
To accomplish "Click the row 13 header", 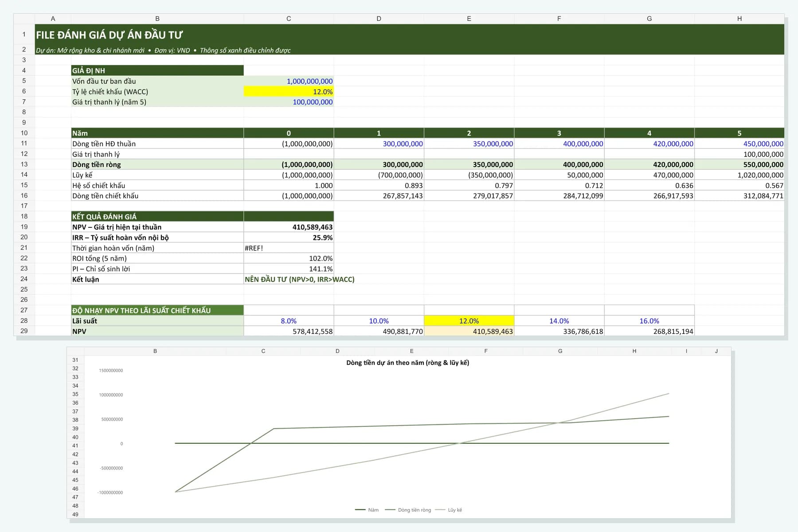I will point(24,164).
